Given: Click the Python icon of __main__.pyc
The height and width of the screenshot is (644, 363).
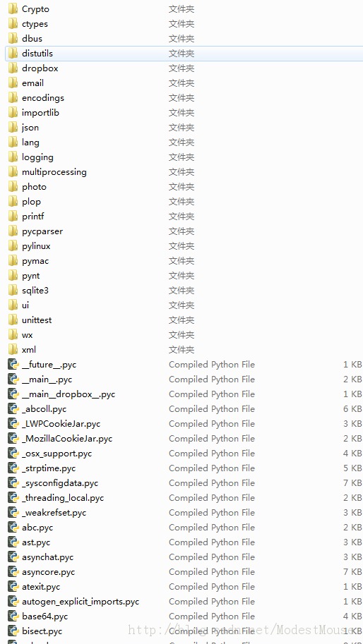Looking at the screenshot, I should coord(13,379).
